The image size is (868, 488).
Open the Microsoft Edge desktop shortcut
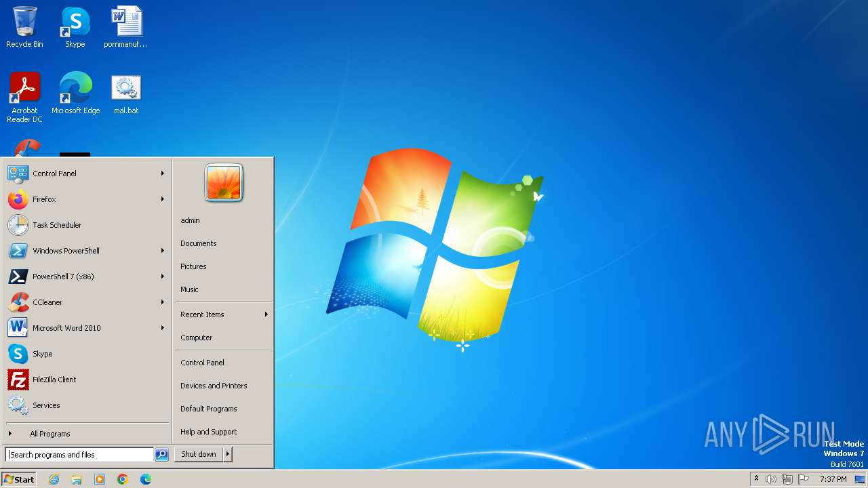(75, 93)
